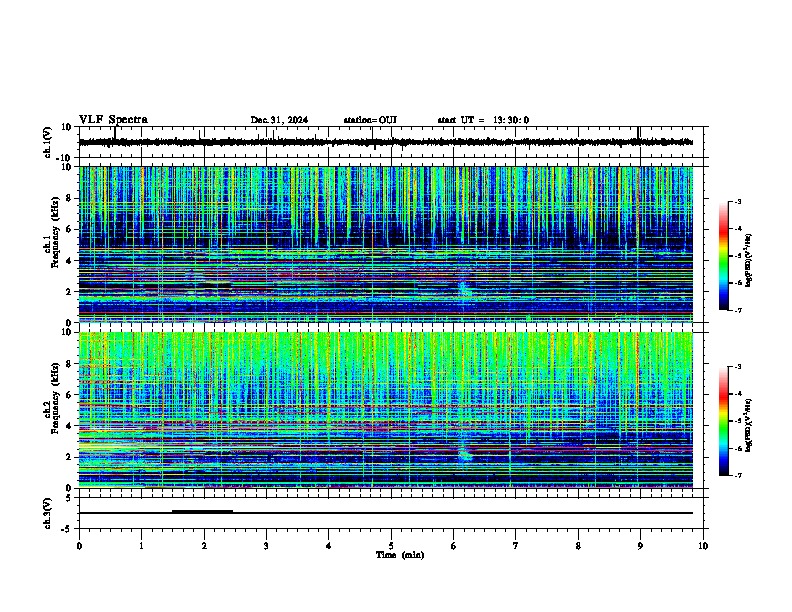This screenshot has width=792, height=612.
Task: Click the 2 kHz burst near minute 6 in ch.2
Action: coord(465,454)
